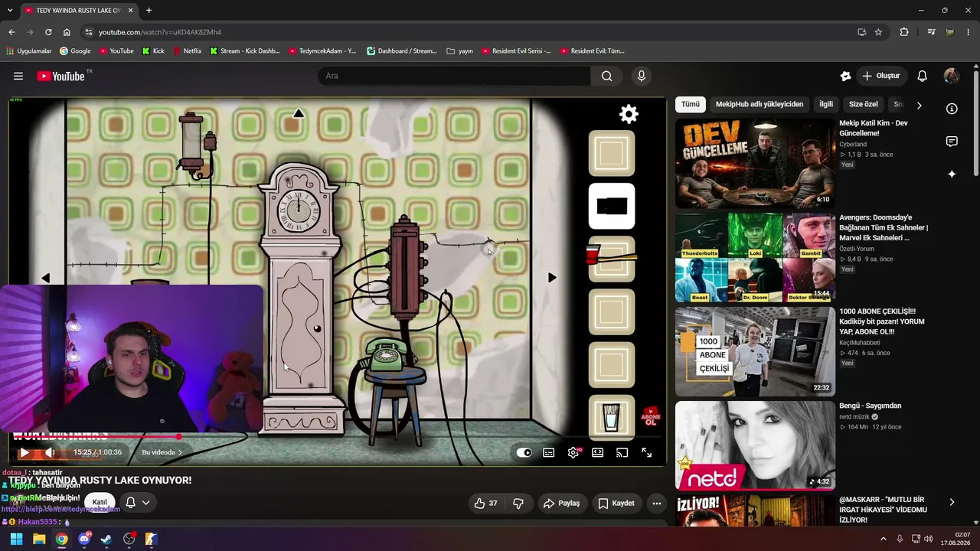Mute the video with the volume icon
This screenshot has width=980, height=551.
pos(50,452)
